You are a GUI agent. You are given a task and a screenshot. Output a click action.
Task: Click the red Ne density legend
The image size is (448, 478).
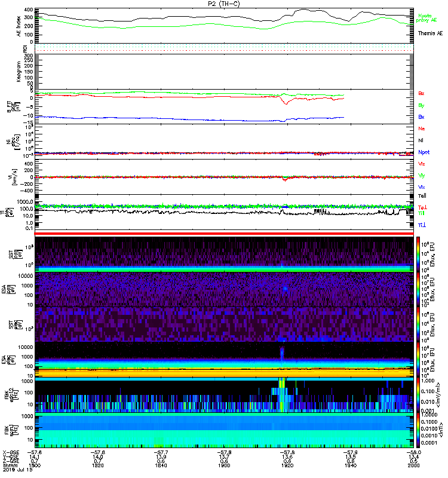[x=422, y=128]
